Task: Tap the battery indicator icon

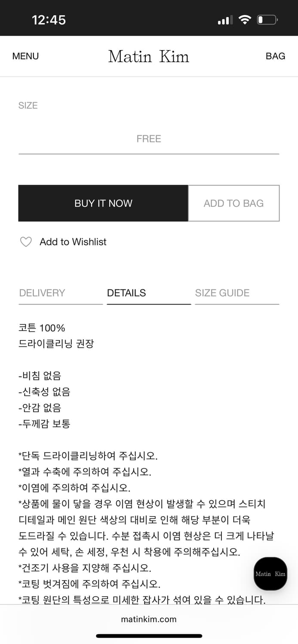Action: pyautogui.click(x=267, y=20)
